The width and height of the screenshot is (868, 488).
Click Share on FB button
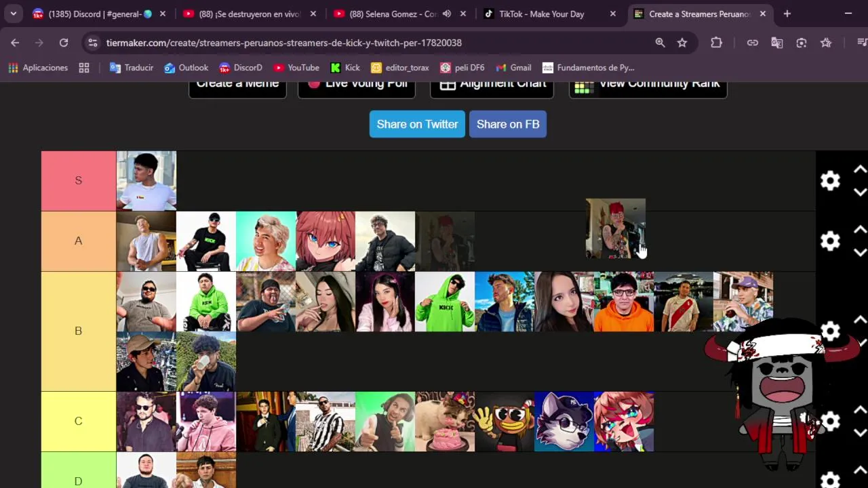coord(508,124)
